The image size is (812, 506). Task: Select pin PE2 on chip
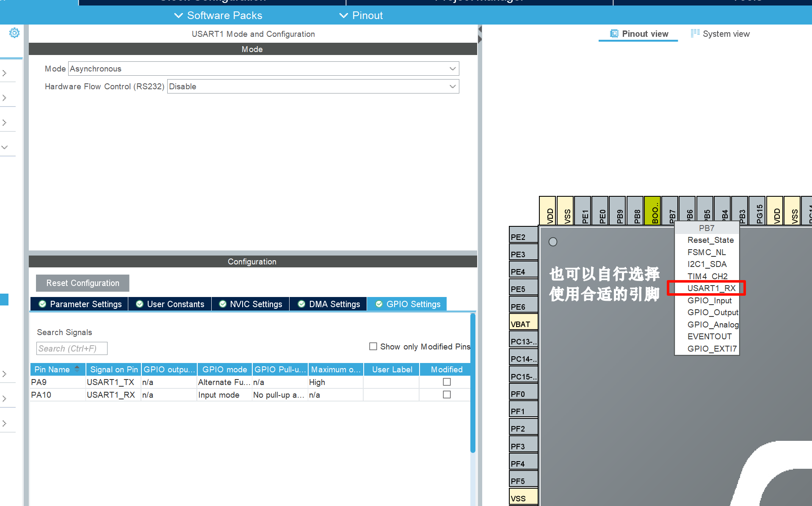point(523,235)
